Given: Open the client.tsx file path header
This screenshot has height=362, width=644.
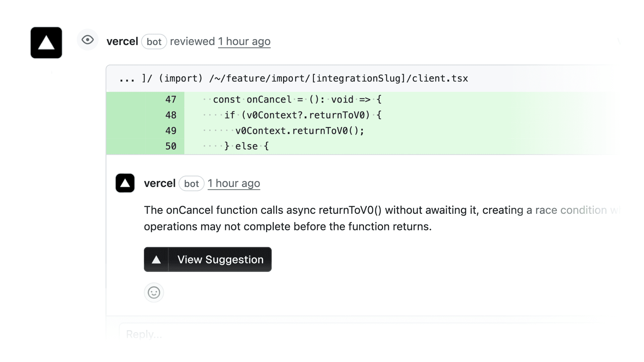Looking at the screenshot, I should pos(293,78).
